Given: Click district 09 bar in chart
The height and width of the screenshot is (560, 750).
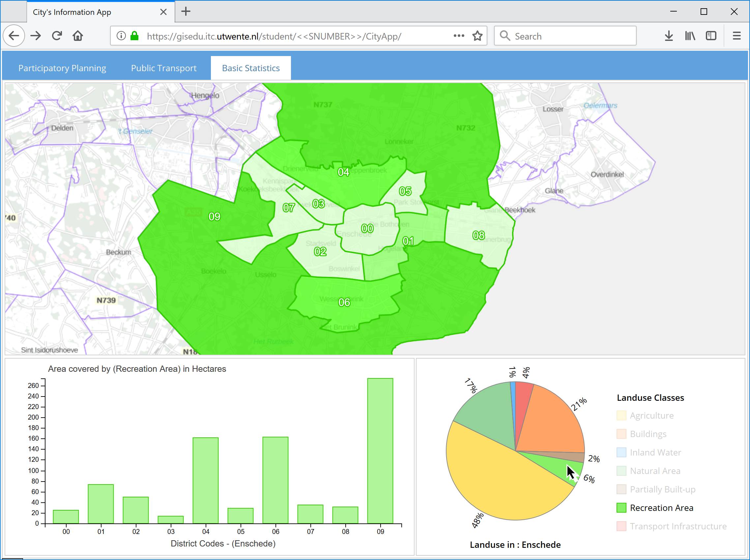Looking at the screenshot, I should 380,451.
